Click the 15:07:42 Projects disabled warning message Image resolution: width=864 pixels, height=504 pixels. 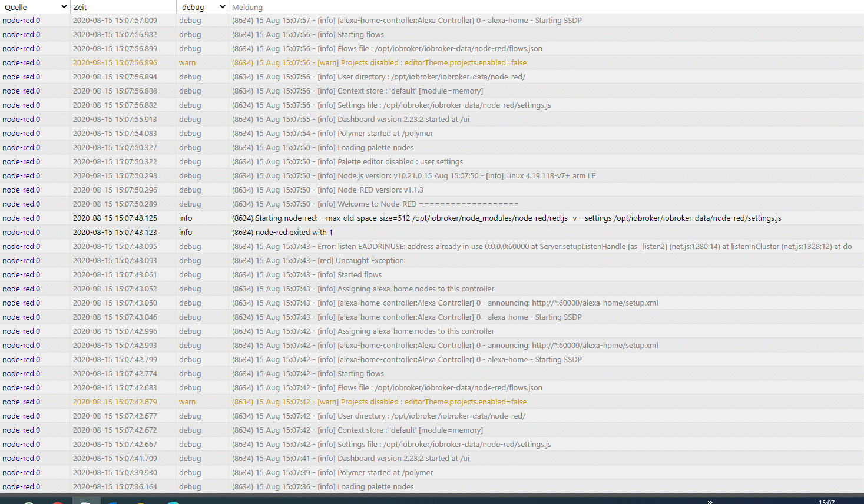click(x=379, y=402)
